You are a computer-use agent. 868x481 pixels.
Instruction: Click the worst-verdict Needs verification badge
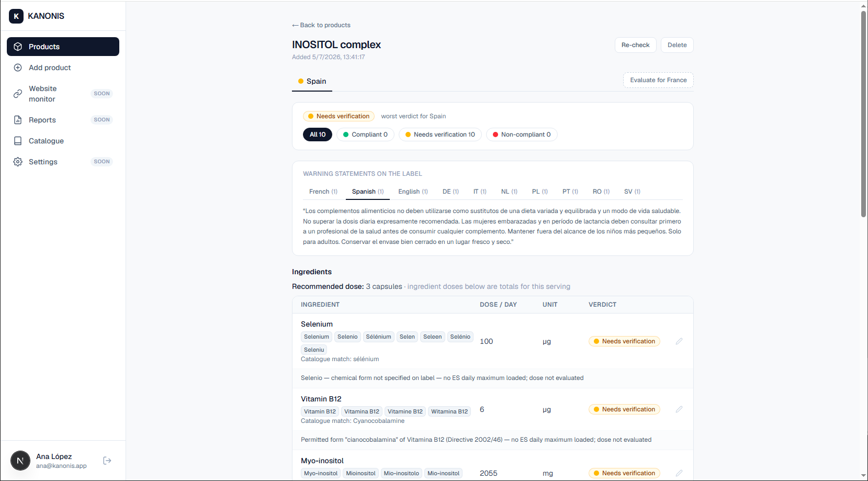pos(339,116)
